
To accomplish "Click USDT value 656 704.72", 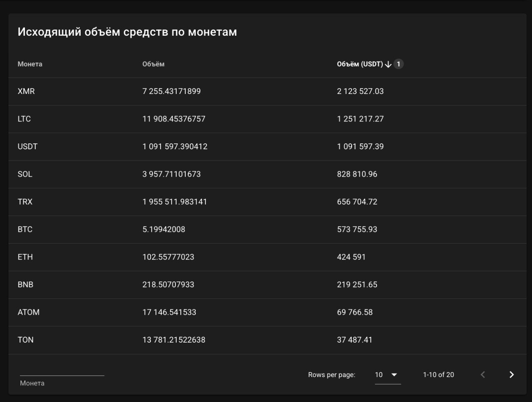I will [x=357, y=202].
